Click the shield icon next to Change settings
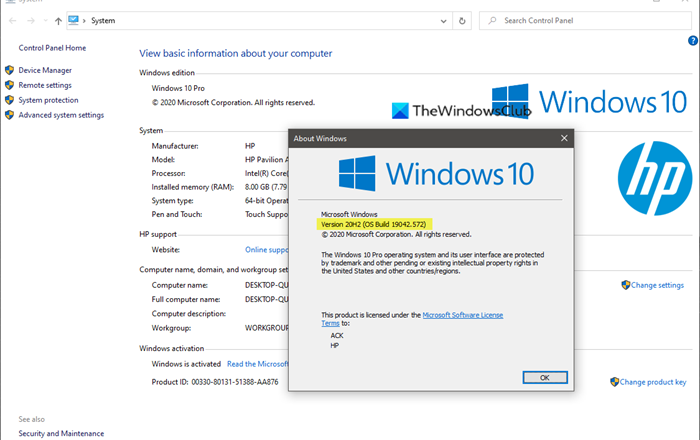This screenshot has width=700, height=440. click(x=625, y=285)
